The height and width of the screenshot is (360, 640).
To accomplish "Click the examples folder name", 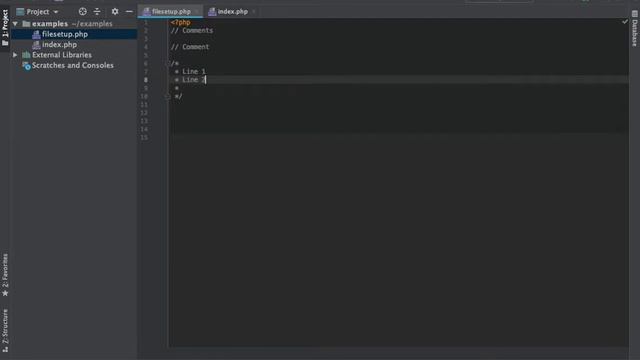I will coord(50,24).
